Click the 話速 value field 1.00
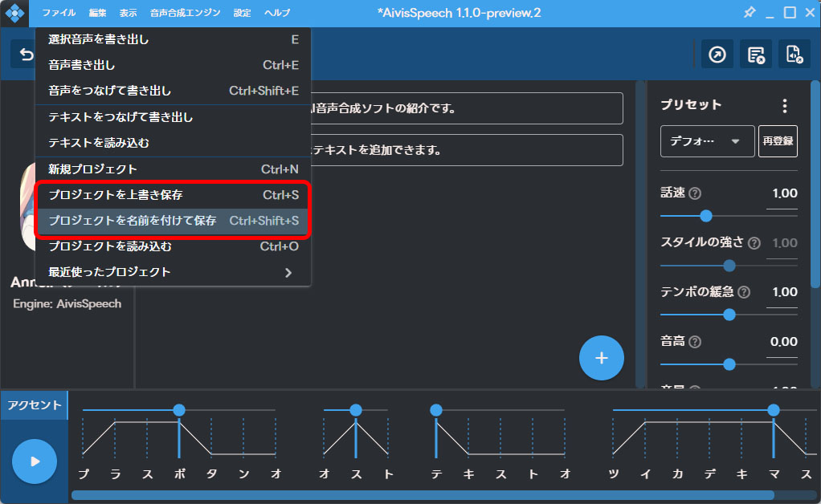 (x=782, y=193)
